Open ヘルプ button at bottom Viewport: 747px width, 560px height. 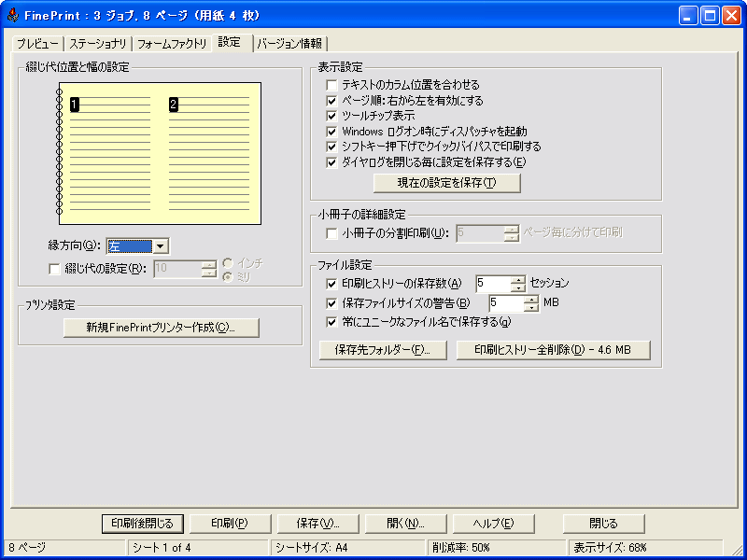pos(493,524)
